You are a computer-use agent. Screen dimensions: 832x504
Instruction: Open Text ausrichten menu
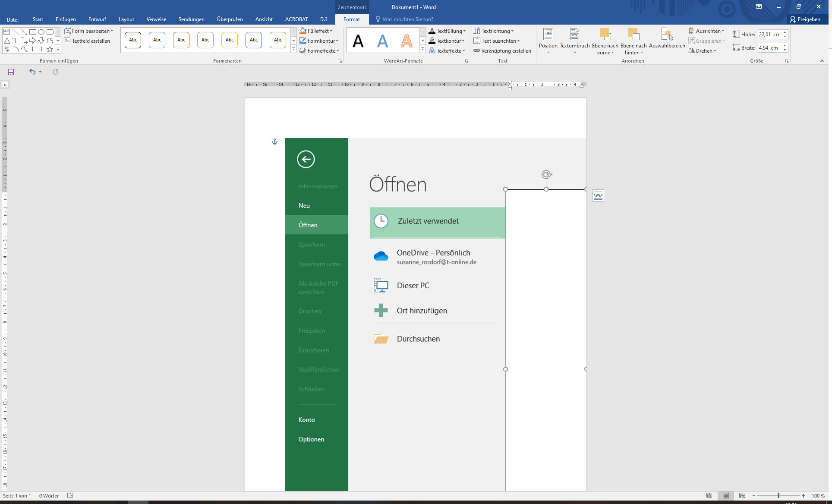click(497, 41)
